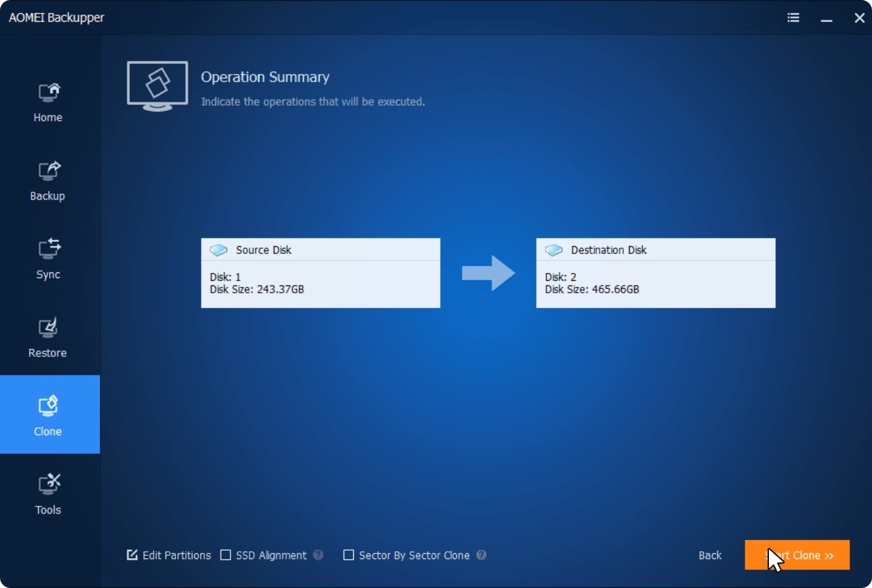
Task: Click the Operation Summary monitor icon
Action: click(158, 85)
